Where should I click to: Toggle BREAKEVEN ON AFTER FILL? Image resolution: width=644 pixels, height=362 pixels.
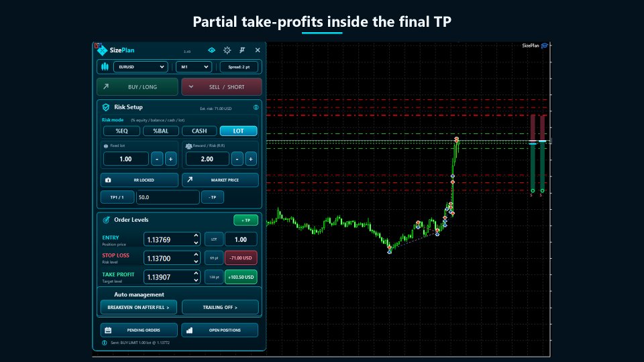pos(138,307)
